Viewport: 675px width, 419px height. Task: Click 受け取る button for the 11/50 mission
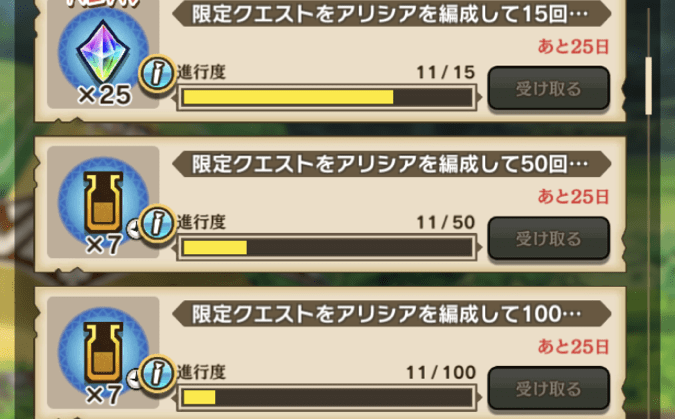tap(548, 238)
